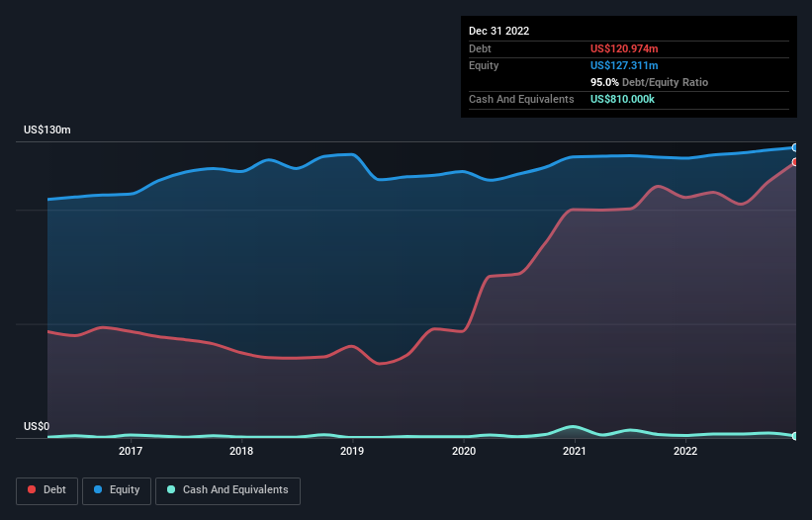Click the 2021 x-axis label
This screenshot has height=520, width=812.
tap(575, 451)
